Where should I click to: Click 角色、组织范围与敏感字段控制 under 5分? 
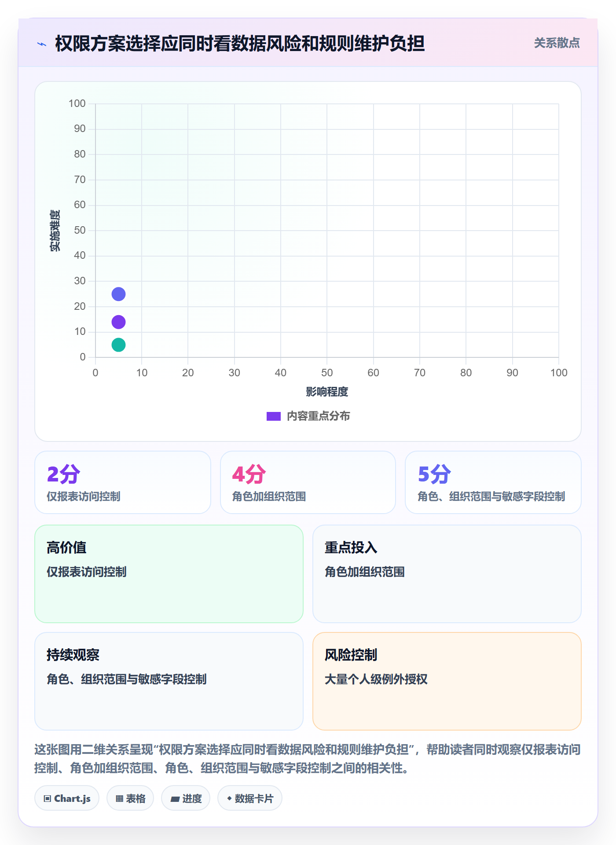click(491, 496)
